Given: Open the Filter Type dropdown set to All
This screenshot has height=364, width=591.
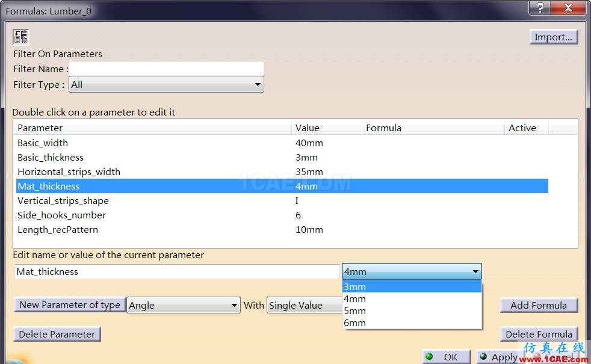Looking at the screenshot, I should (166, 84).
